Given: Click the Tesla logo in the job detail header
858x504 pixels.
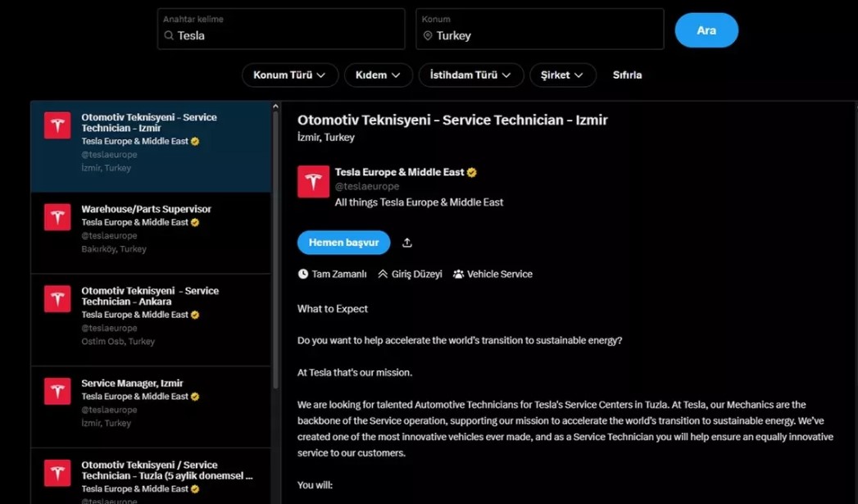Looking at the screenshot, I should [314, 182].
